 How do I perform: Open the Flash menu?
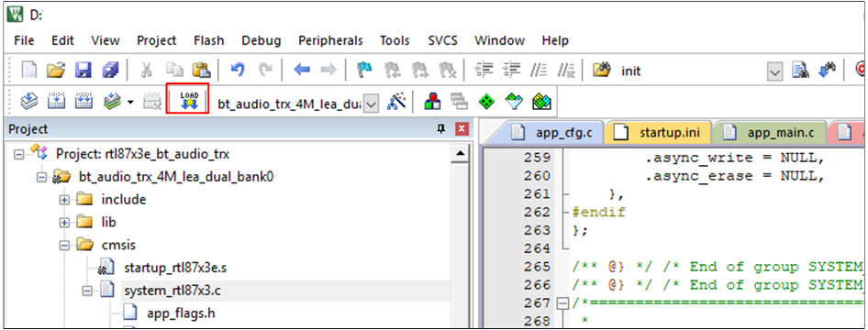(x=208, y=40)
